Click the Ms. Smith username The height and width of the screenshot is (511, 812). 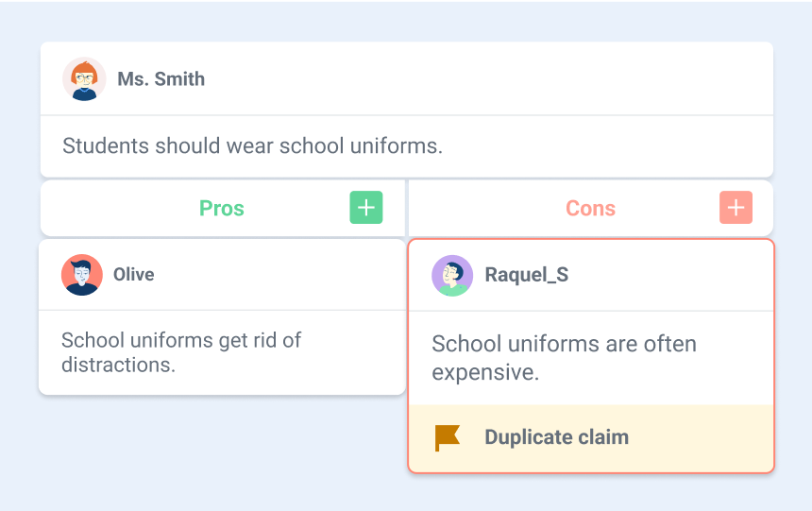tap(161, 78)
